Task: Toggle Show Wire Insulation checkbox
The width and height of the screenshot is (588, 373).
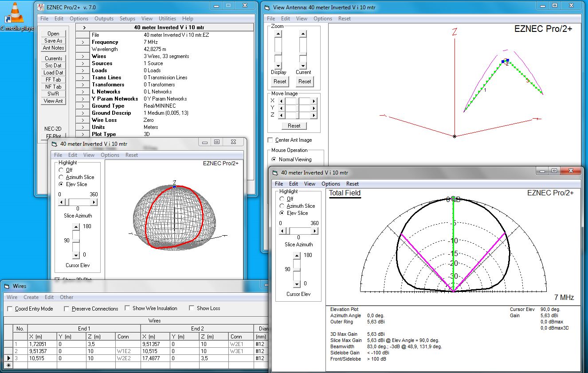Action: coord(128,308)
